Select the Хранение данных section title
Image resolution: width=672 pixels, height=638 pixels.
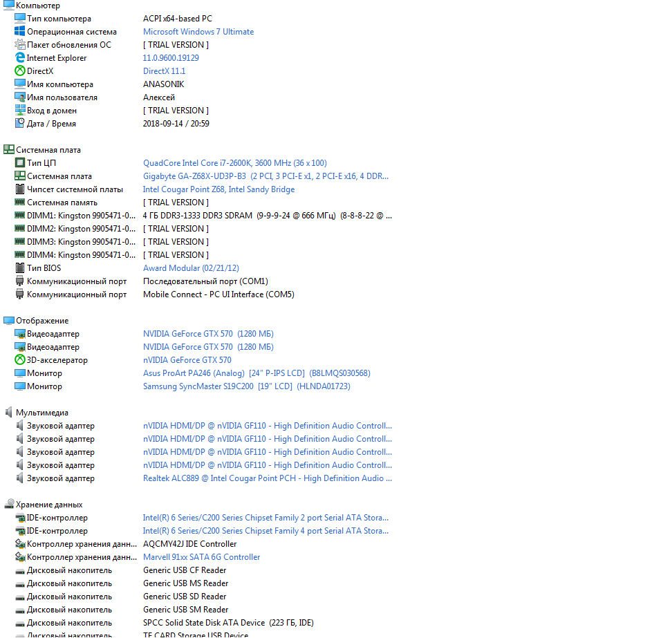(49, 505)
